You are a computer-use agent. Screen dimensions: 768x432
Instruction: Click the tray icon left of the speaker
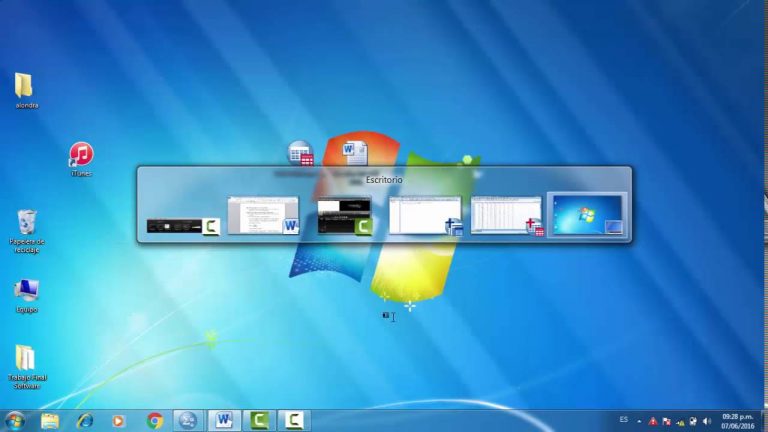(x=693, y=421)
